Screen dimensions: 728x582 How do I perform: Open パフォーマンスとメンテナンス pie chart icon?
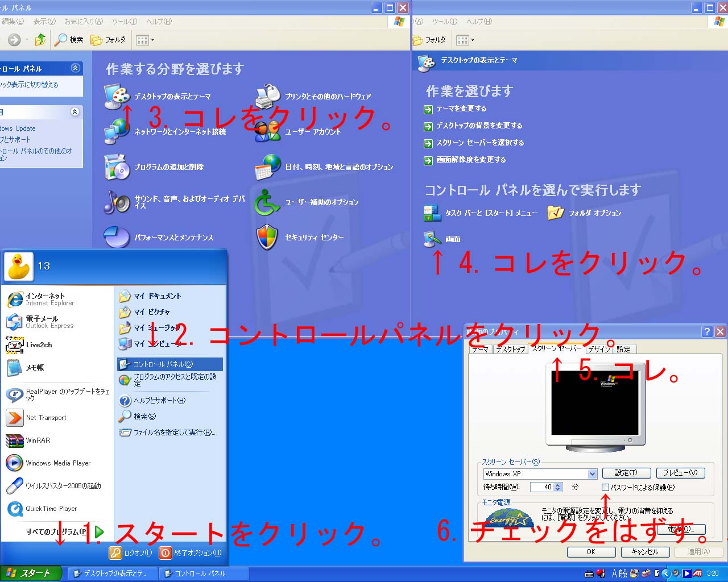tap(117, 237)
